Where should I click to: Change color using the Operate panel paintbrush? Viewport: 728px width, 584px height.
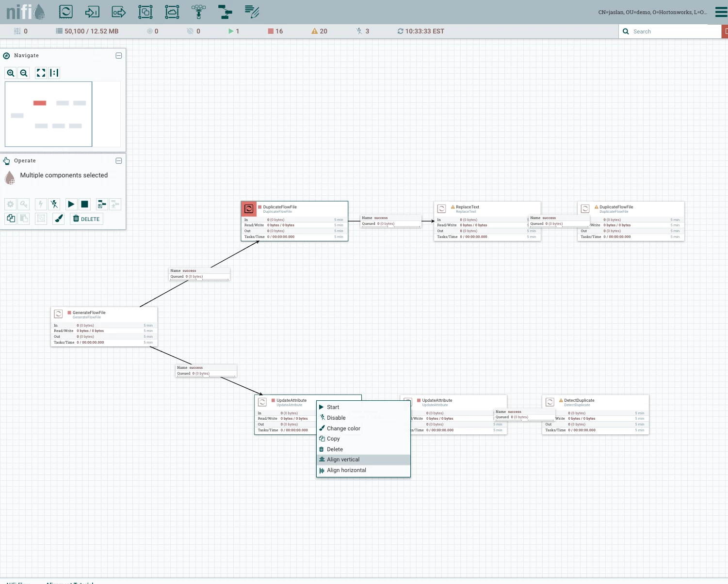[x=59, y=219]
